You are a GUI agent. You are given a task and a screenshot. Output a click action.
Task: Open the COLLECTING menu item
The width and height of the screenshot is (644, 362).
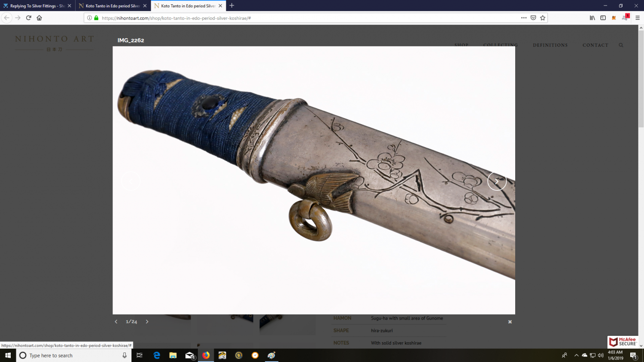501,45
